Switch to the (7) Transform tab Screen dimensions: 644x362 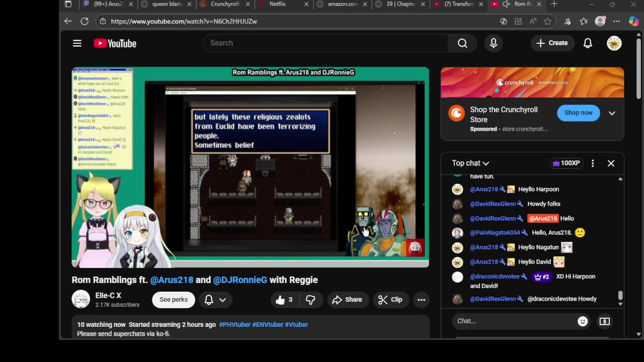pos(459,4)
